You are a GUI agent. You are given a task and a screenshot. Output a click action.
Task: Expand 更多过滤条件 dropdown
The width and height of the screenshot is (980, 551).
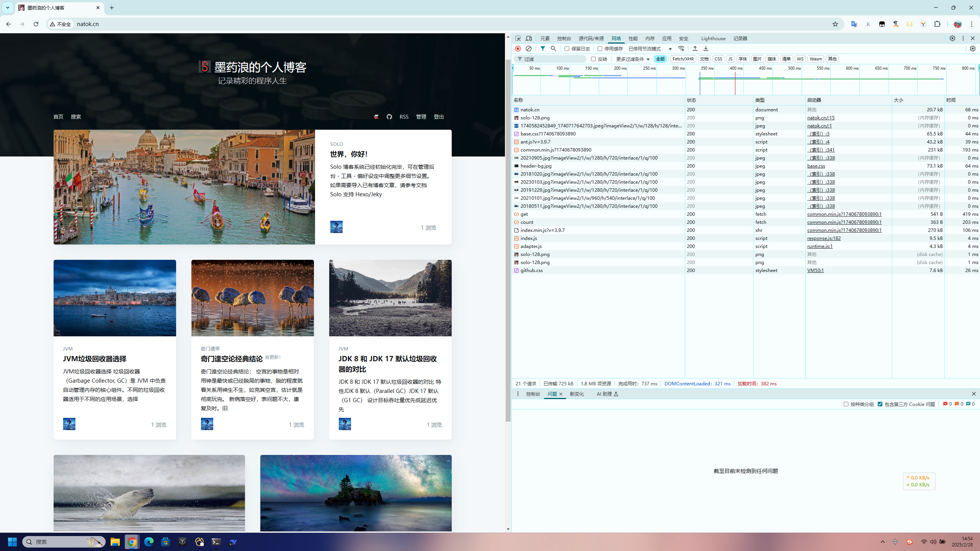coord(633,59)
